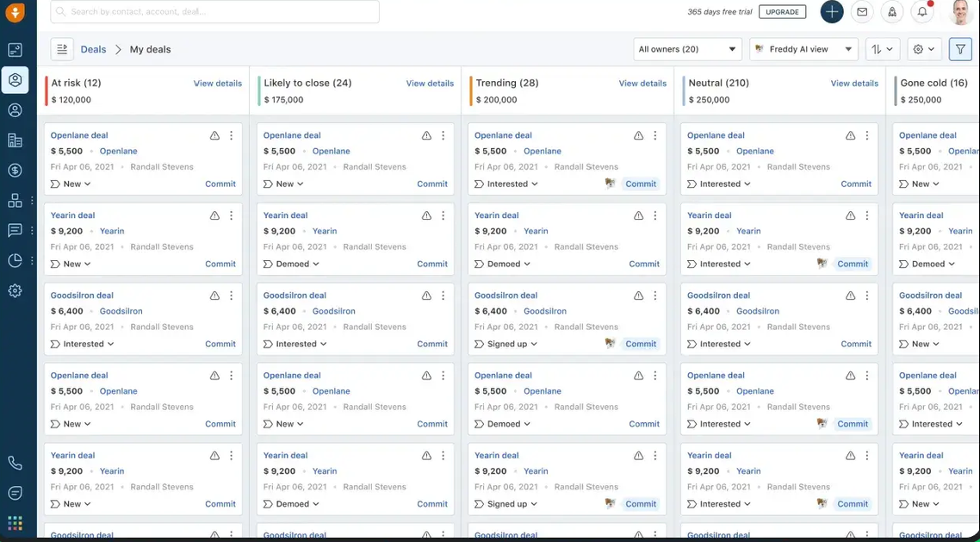
Task: Click the $ 200,000 Trending total
Action: (x=496, y=99)
